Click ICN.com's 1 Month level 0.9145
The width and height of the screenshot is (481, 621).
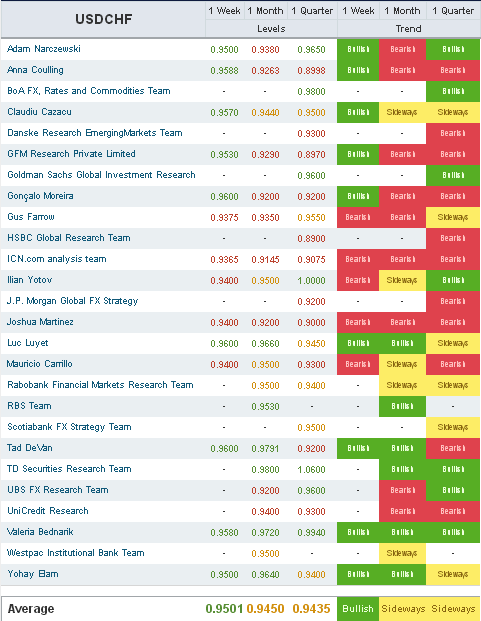(x=265, y=259)
